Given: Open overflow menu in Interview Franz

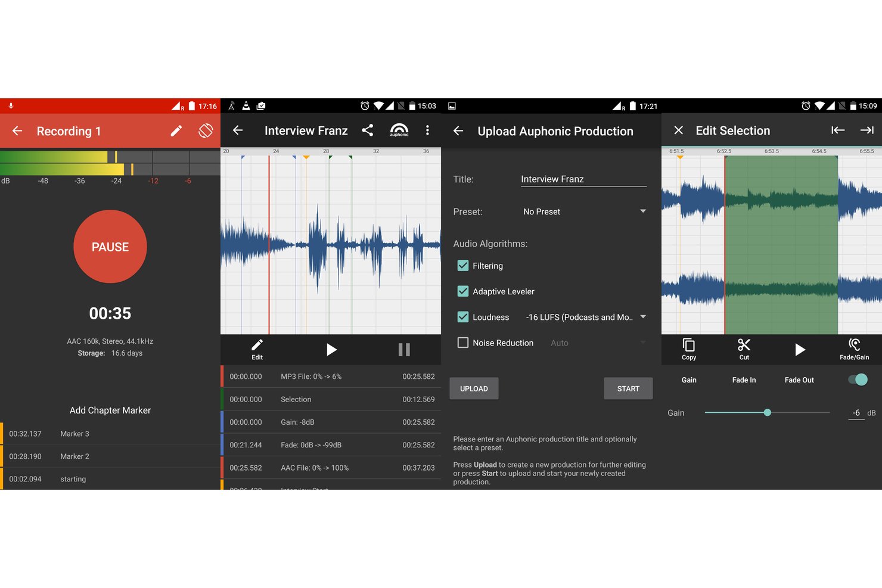Looking at the screenshot, I should pos(427,130).
